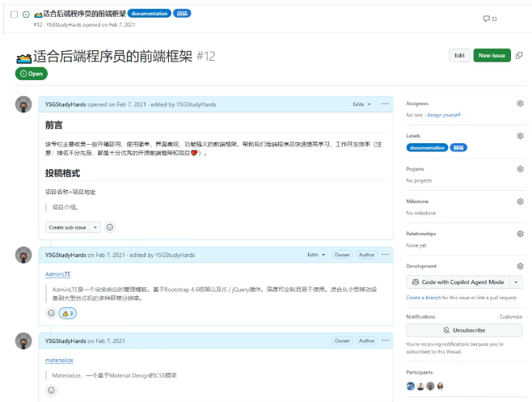Viewport: 532px width, 402px height.
Task: Toggle the thumbs-up reaction with count 3
Action: pyautogui.click(x=68, y=313)
